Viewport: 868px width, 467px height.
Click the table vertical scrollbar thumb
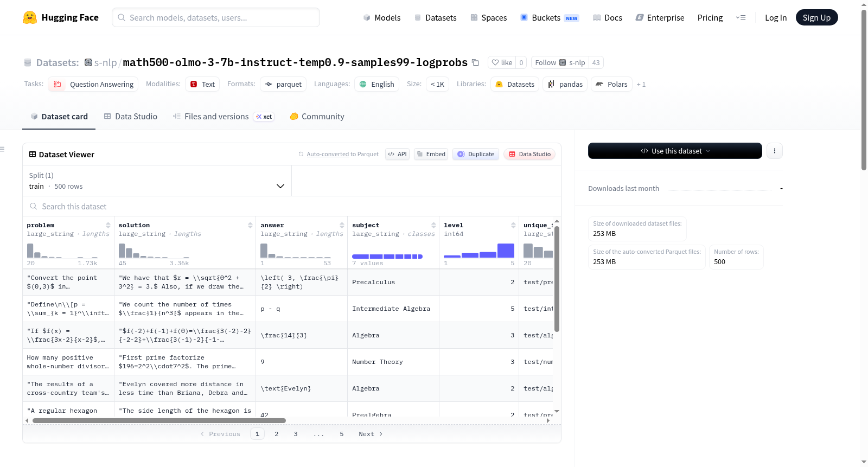(x=557, y=279)
